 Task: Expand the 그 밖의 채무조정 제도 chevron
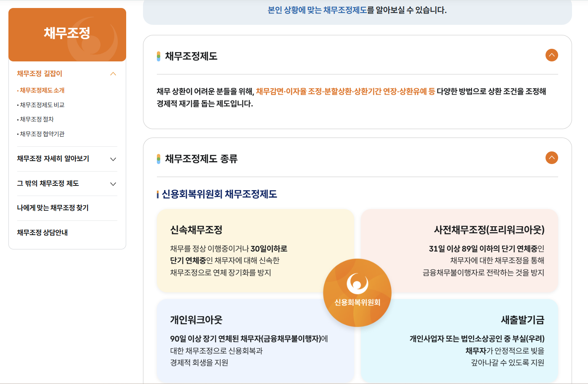(113, 184)
